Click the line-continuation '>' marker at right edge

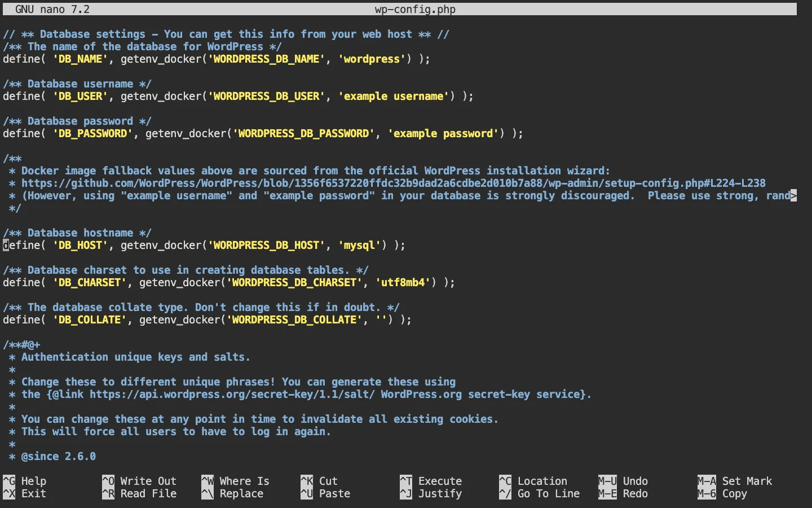point(794,195)
